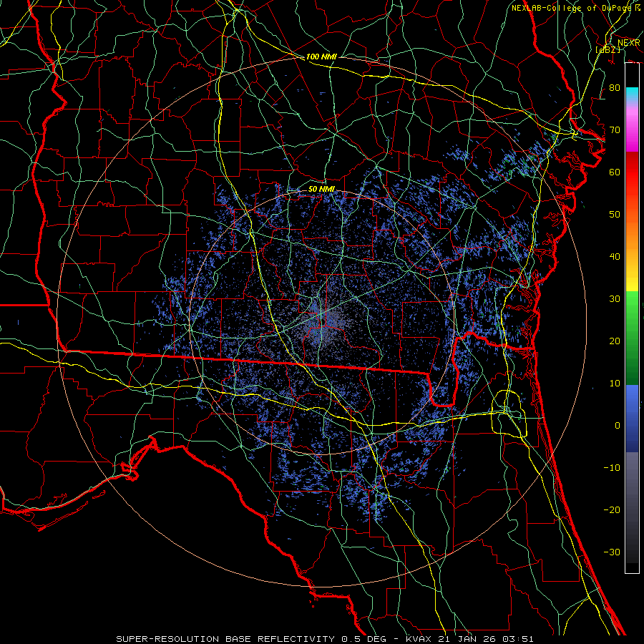Click the 60 dBZ scale label

[x=615, y=172]
